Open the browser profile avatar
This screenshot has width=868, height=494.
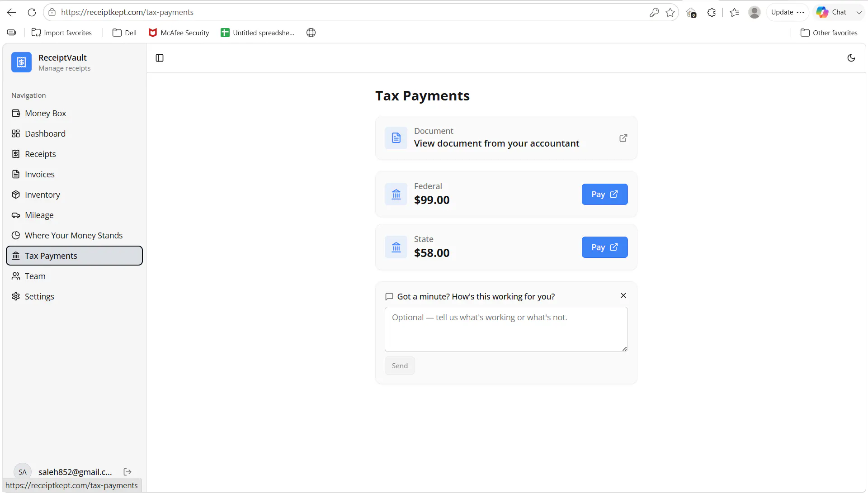tap(755, 12)
